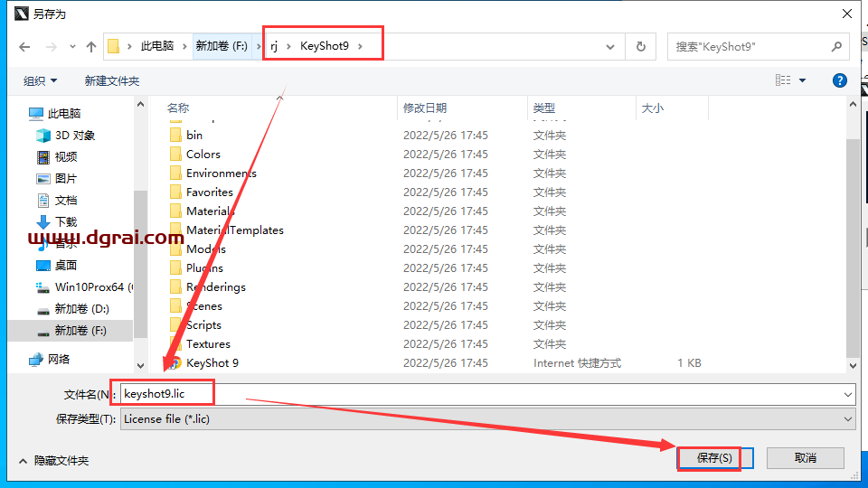Screen dimensions: 868x488
Task: Select 下载 in navigation pane
Action: (x=56, y=222)
